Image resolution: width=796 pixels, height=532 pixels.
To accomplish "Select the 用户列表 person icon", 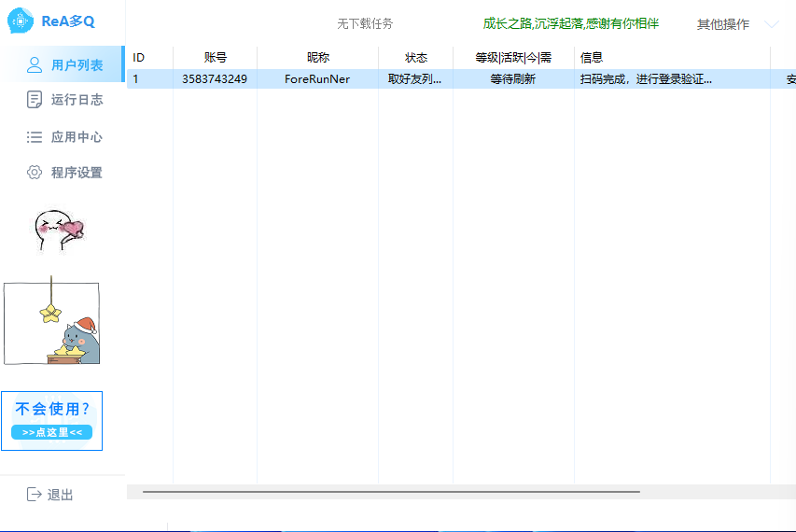I will coord(35,64).
